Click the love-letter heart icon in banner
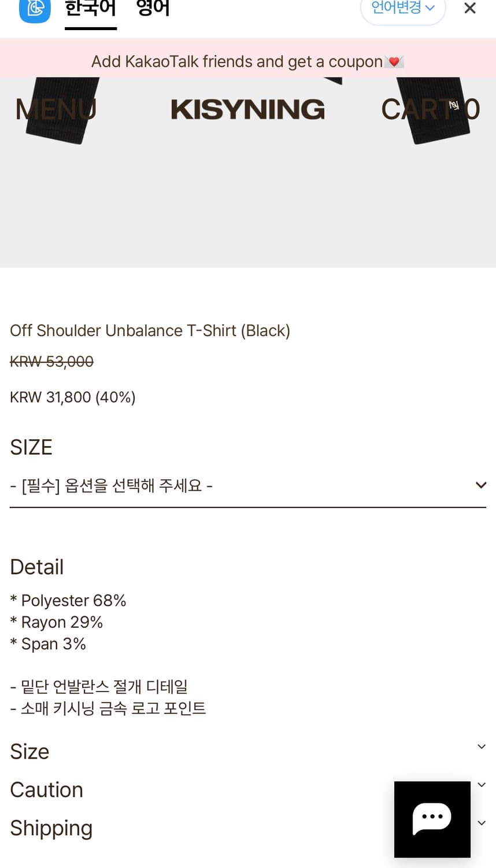This screenshot has width=496, height=868. (394, 61)
